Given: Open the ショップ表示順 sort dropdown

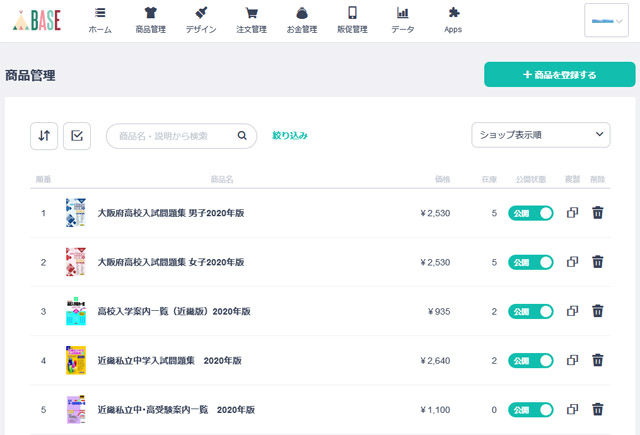Looking at the screenshot, I should [x=541, y=135].
